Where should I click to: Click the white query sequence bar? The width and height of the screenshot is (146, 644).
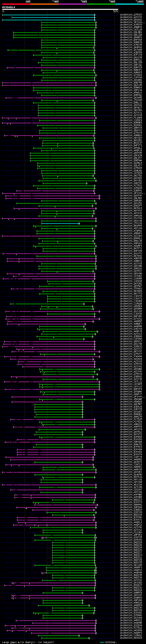[60, 10]
